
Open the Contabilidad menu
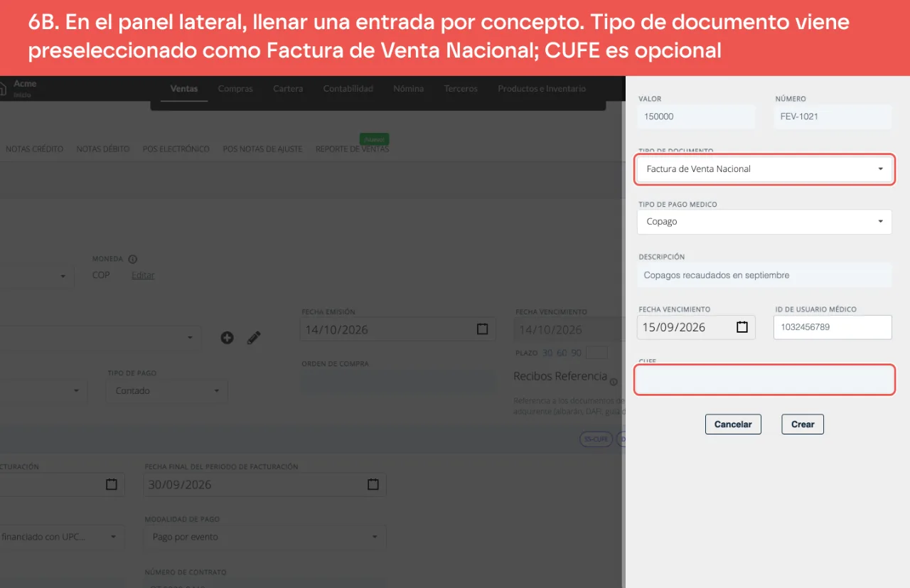348,89
